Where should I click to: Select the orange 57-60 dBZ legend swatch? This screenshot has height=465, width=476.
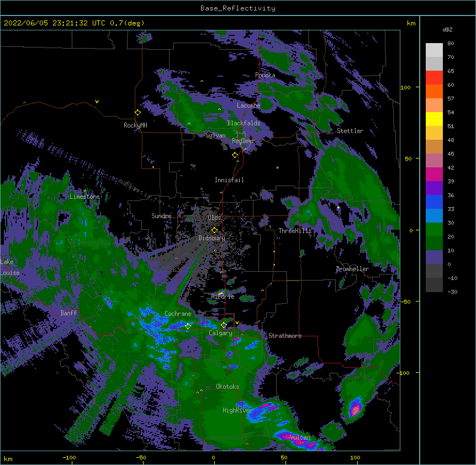[x=434, y=91]
